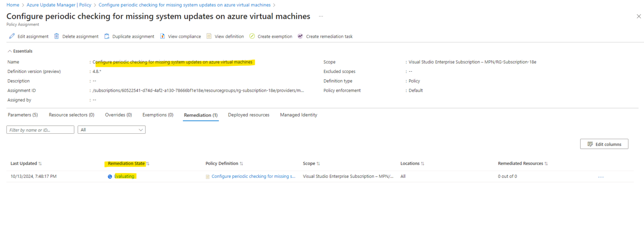Click Edit assignment label

click(x=33, y=36)
